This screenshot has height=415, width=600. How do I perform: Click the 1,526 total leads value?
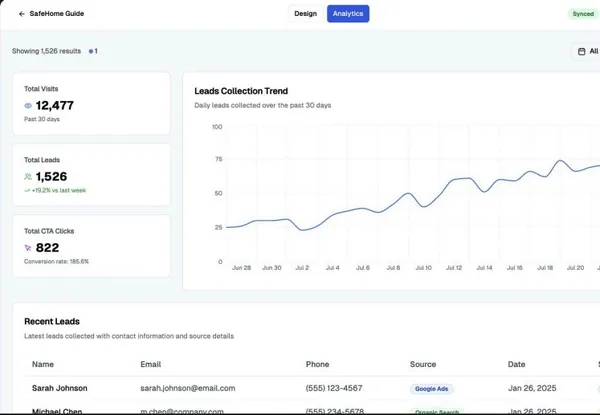point(51,177)
